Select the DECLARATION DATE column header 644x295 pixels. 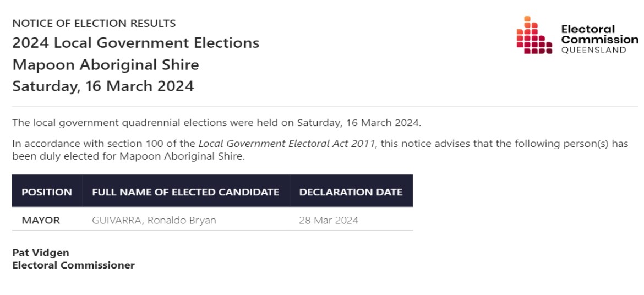(x=351, y=192)
